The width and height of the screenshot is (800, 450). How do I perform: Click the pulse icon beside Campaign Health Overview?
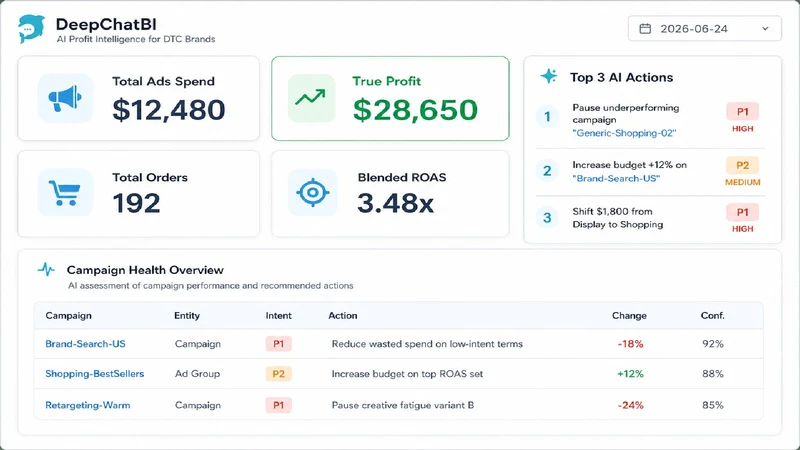point(46,269)
